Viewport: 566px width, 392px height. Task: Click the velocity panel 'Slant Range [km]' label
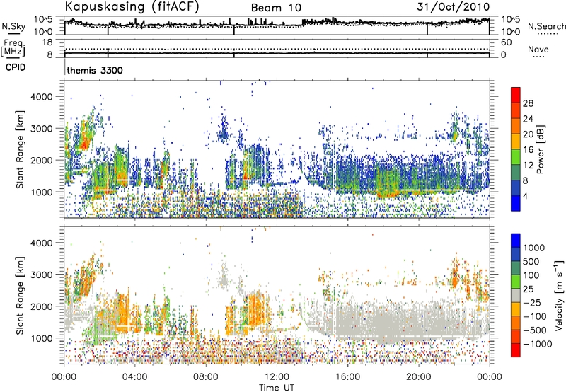(20, 295)
